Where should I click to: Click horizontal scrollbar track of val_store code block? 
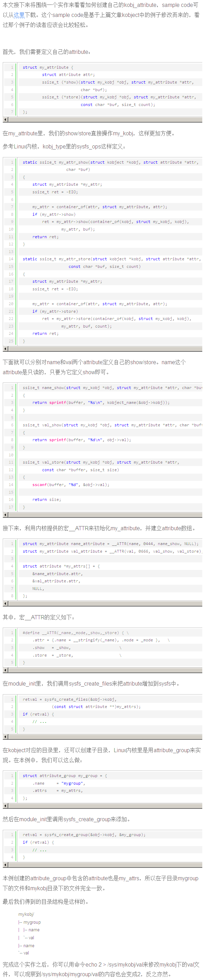105,515
